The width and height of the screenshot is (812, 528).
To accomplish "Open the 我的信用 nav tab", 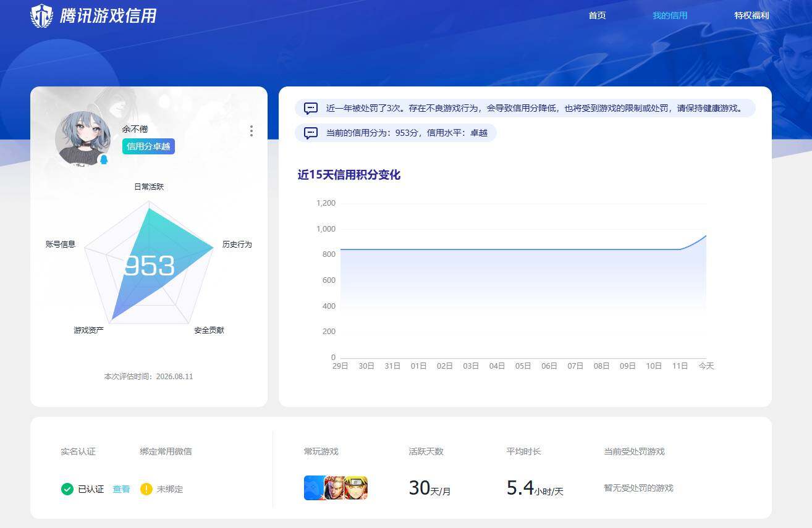I will coord(670,15).
